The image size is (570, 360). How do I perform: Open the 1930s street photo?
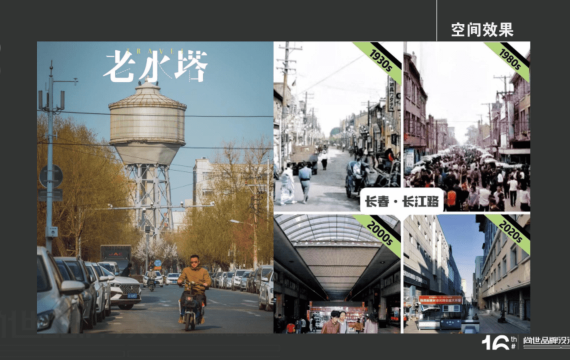coord(337,126)
